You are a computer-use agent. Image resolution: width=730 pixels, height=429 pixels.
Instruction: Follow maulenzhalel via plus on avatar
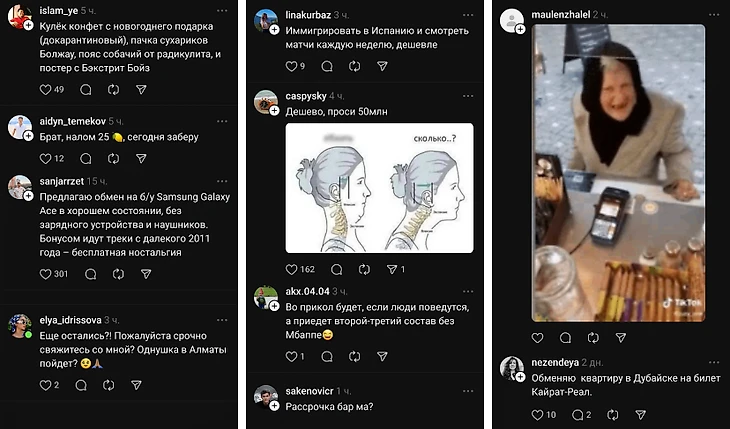(520, 29)
